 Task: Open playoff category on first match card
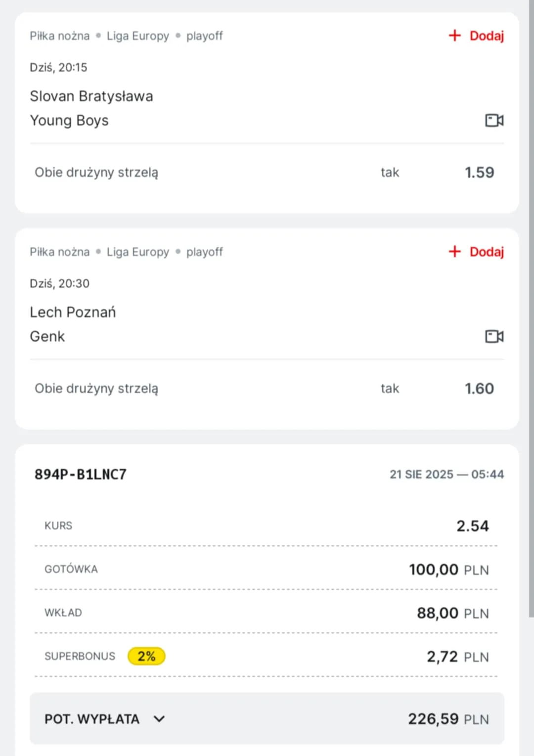pos(205,36)
